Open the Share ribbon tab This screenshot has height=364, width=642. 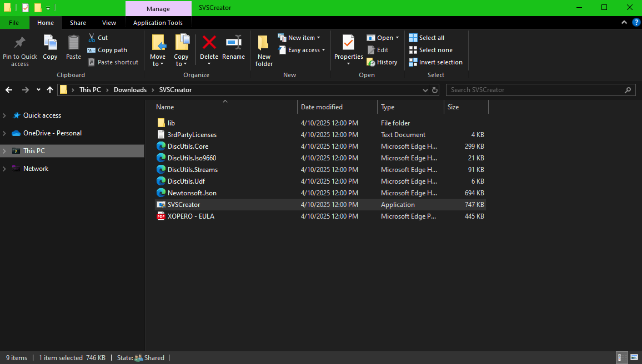(78, 23)
